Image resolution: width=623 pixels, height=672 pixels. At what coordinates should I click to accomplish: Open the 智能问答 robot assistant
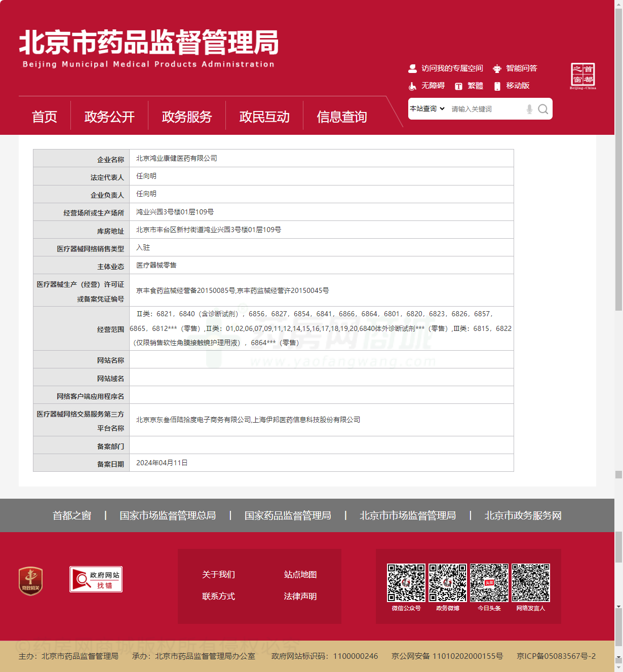tap(515, 68)
